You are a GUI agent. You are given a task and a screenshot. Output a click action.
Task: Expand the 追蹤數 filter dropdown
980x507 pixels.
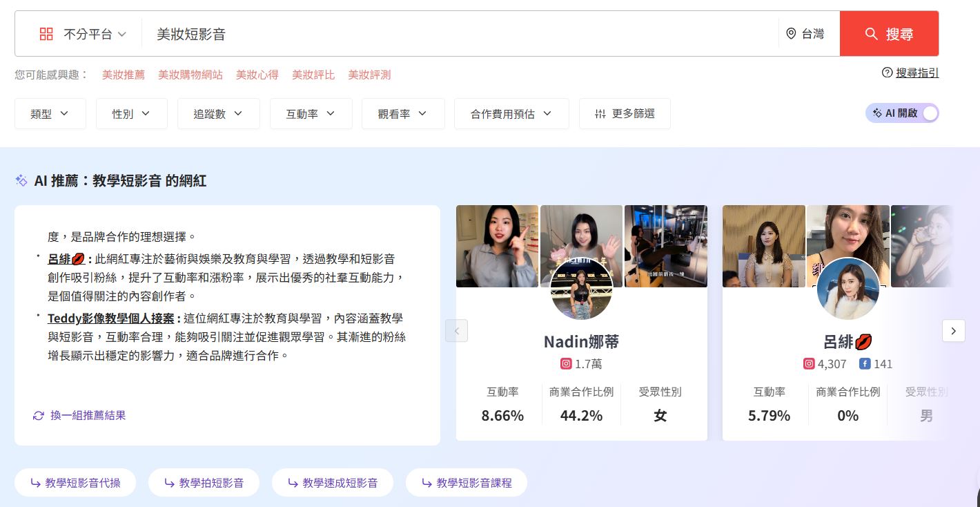pos(219,113)
